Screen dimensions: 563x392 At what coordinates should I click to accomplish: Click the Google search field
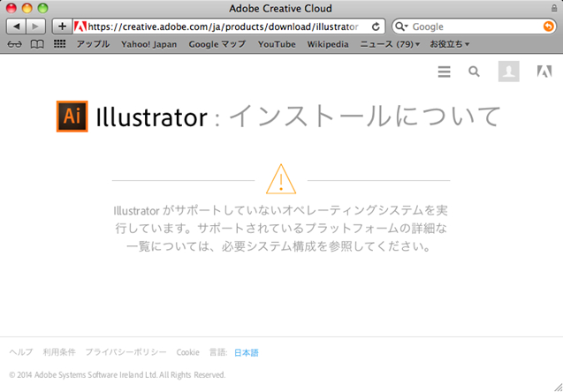click(474, 26)
